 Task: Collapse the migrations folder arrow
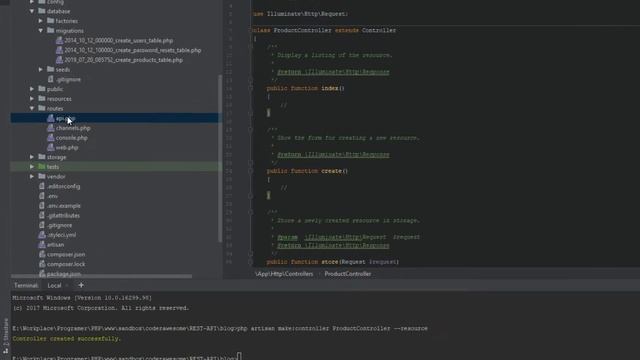[x=41, y=31]
